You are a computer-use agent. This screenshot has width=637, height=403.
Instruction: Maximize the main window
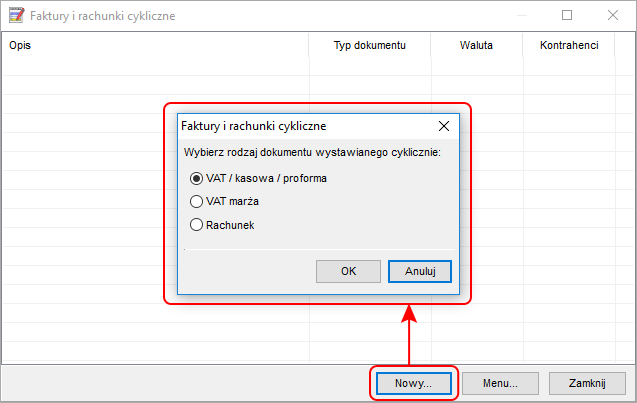(567, 15)
